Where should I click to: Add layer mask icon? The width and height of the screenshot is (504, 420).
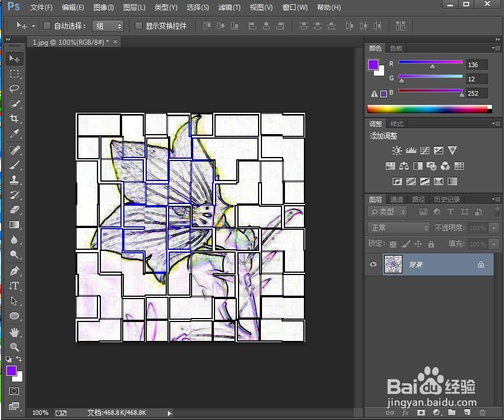[x=421, y=413]
